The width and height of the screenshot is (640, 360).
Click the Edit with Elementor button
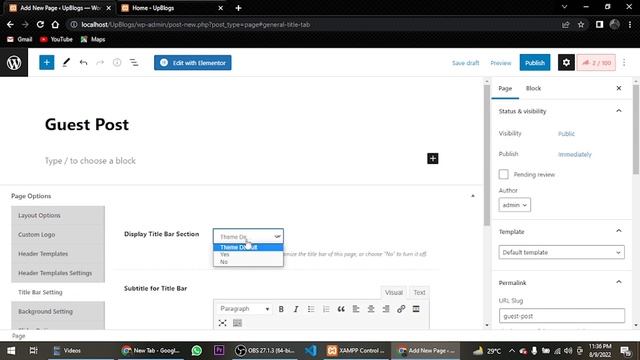[193, 63]
